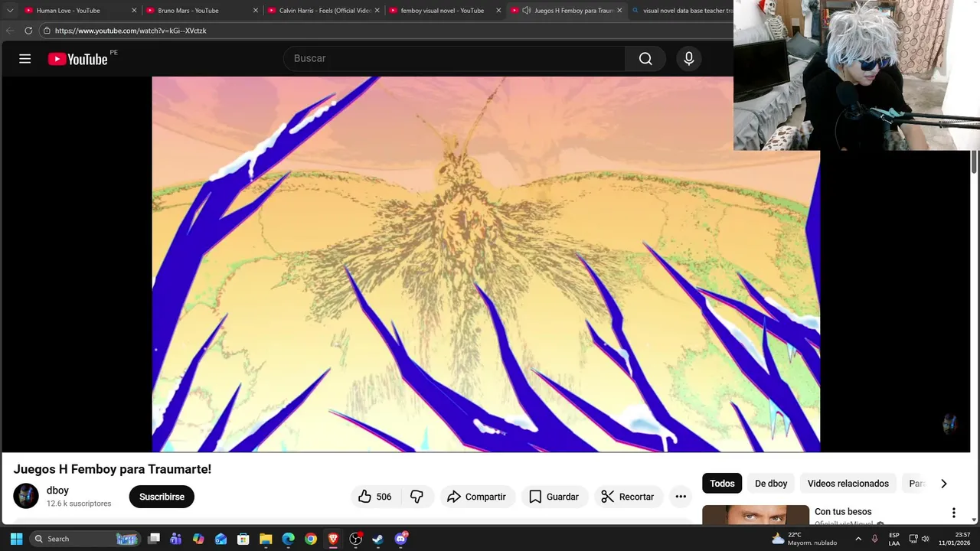The width and height of the screenshot is (980, 551).
Task: Open Steam from taskbar
Action: click(377, 539)
